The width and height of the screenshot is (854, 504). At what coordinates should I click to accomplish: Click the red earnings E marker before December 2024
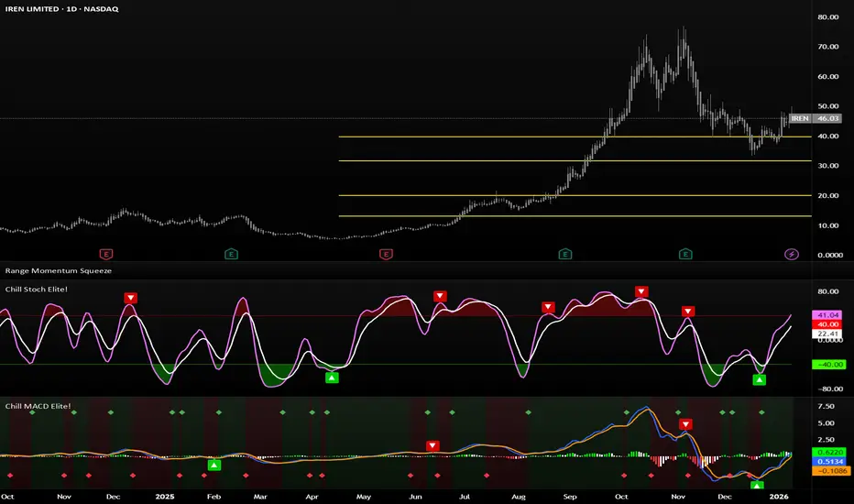click(x=106, y=254)
